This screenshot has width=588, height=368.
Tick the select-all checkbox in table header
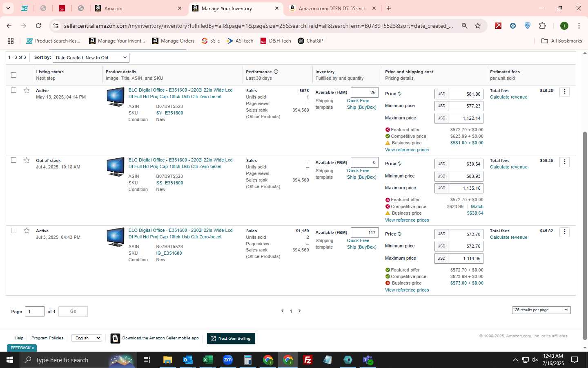click(13, 75)
